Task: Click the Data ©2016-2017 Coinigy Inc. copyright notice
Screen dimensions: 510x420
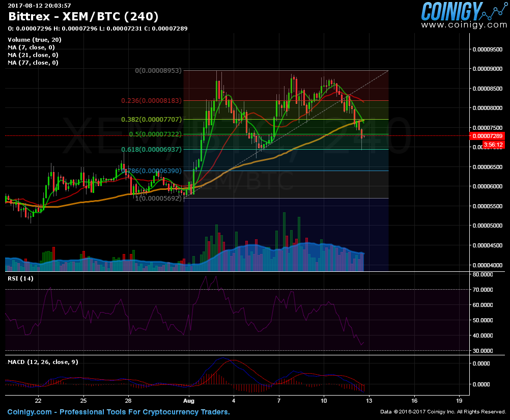Action: (443, 412)
